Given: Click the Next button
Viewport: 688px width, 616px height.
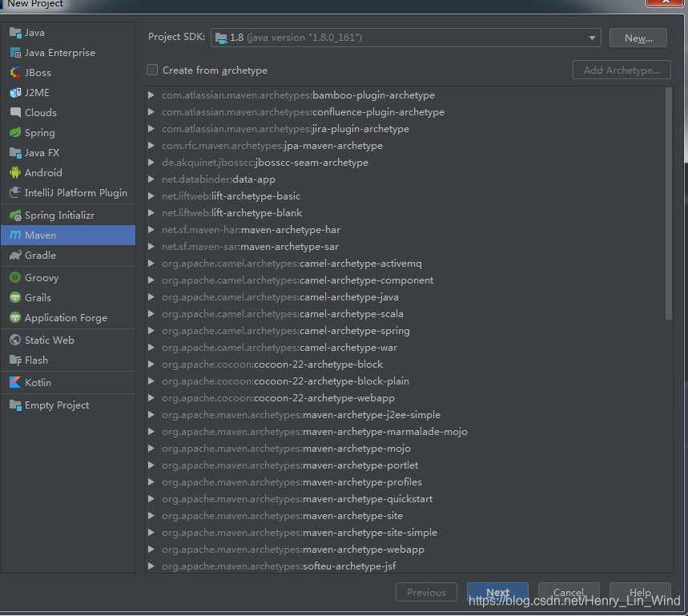Looking at the screenshot, I should coord(497,592).
